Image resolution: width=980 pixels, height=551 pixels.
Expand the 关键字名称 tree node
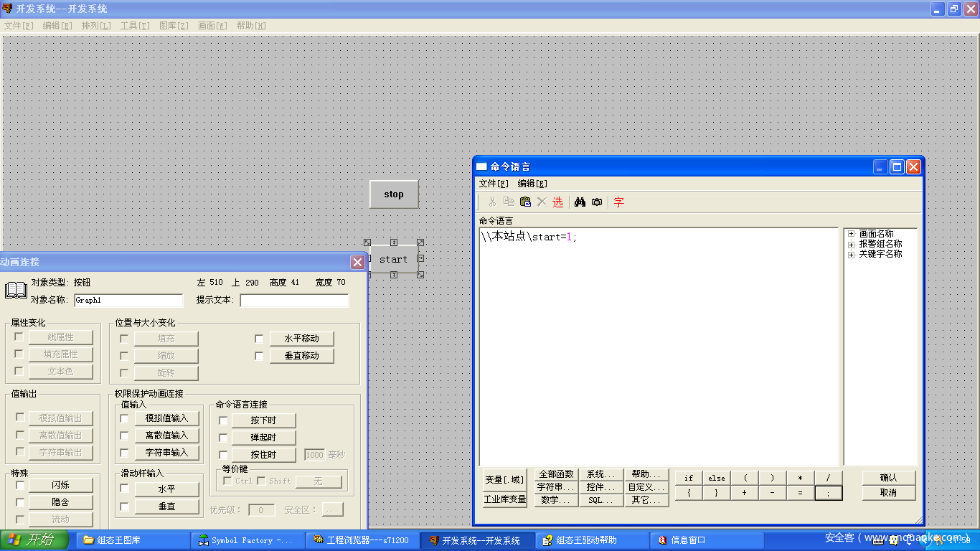tap(851, 254)
